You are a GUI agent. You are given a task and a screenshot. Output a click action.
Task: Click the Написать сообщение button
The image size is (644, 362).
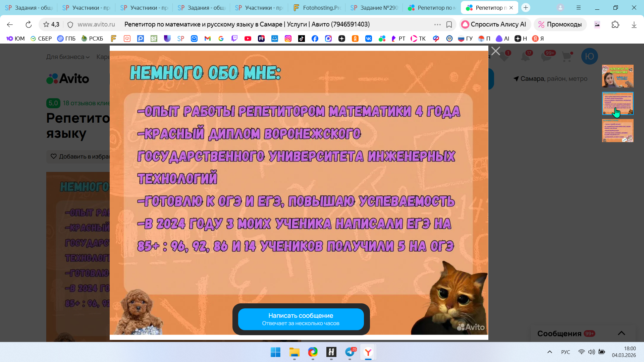[301, 319]
